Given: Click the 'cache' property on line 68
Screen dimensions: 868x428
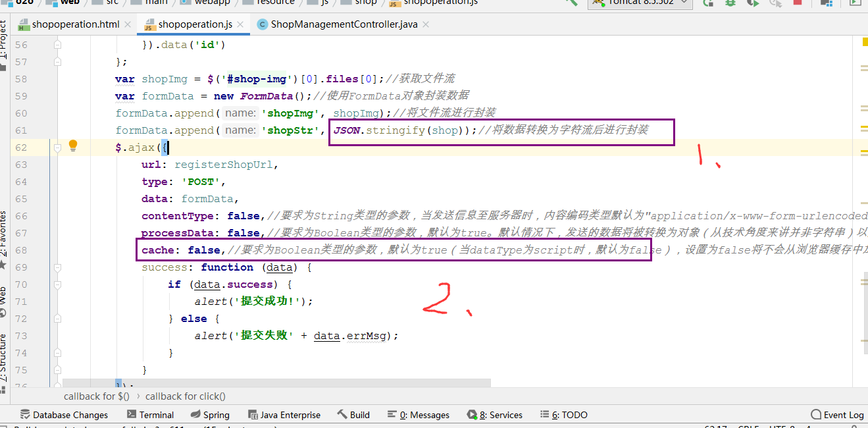Looking at the screenshot, I should tap(158, 250).
